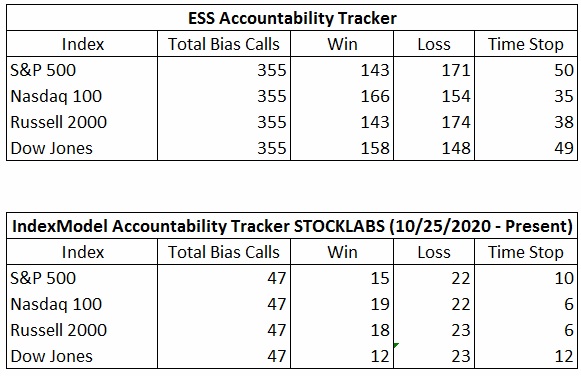Select the IndexModel S&P 500 time stop value 10
Viewport: 581px width, 376px height.
tap(564, 278)
